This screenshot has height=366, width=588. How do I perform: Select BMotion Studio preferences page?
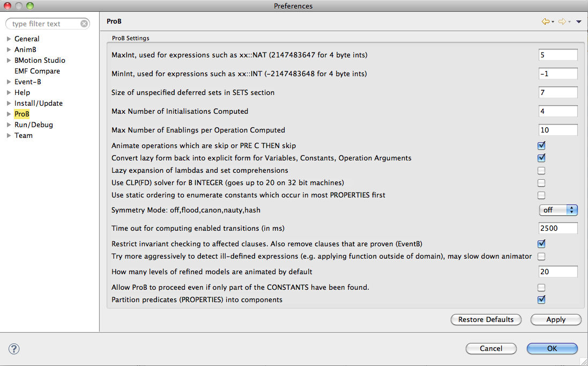(x=40, y=60)
